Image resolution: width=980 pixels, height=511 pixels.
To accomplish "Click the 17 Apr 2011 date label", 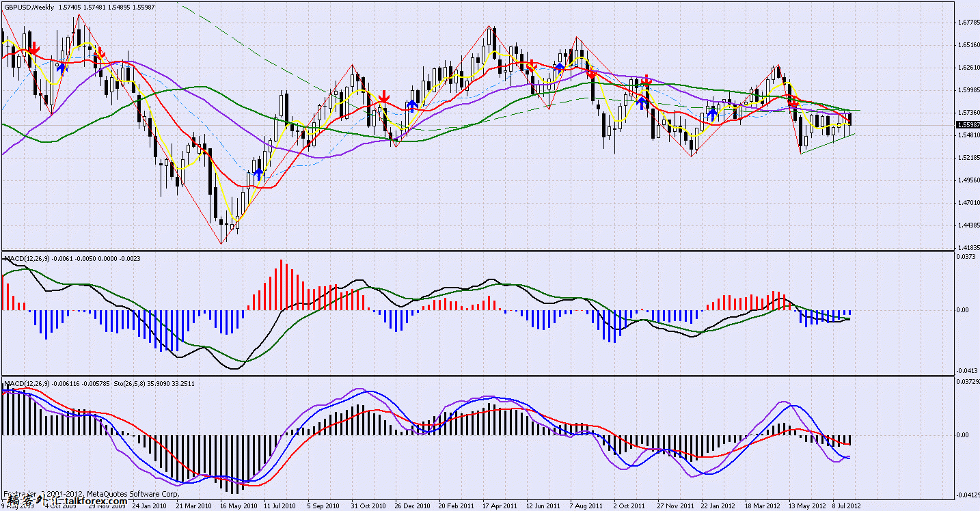I will (x=500, y=506).
